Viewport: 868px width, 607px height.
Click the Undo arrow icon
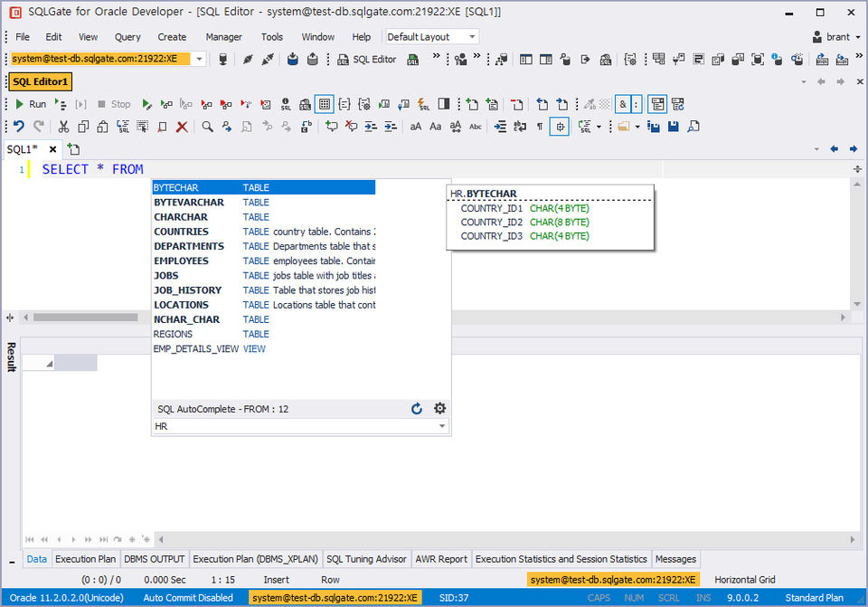click(19, 127)
